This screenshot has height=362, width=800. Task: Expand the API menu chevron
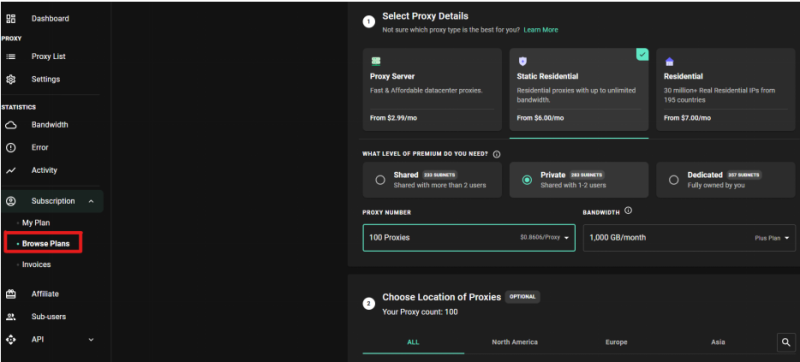tap(91, 340)
